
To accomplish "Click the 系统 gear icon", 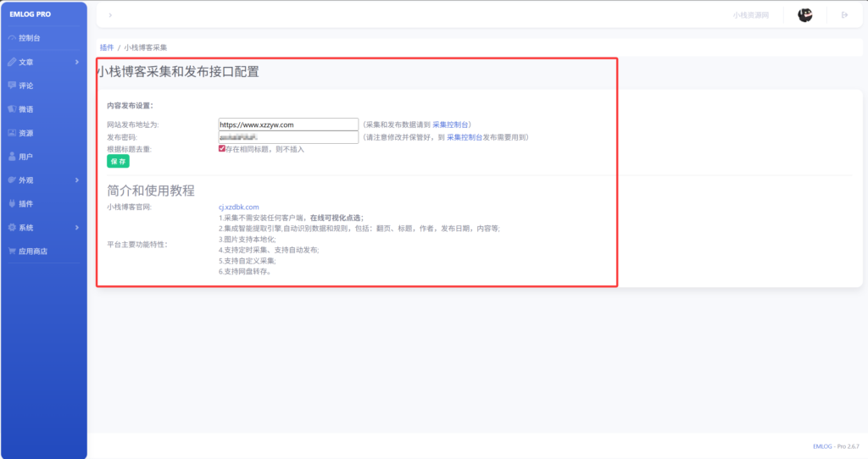I will pyautogui.click(x=12, y=227).
